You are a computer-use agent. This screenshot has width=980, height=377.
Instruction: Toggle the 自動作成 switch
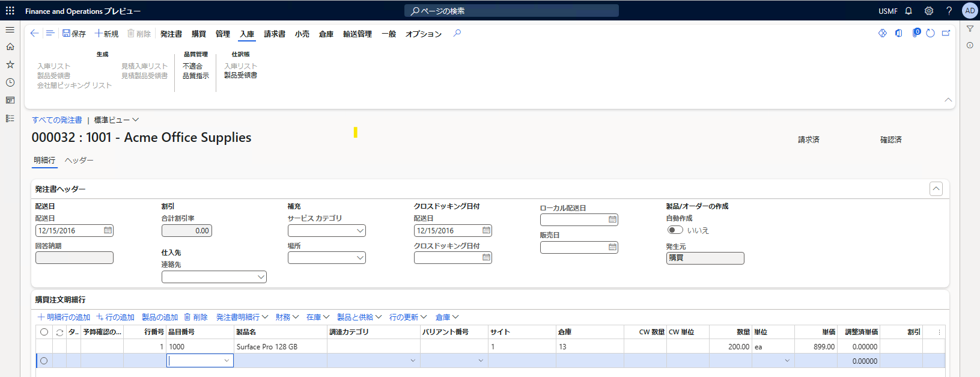(675, 230)
